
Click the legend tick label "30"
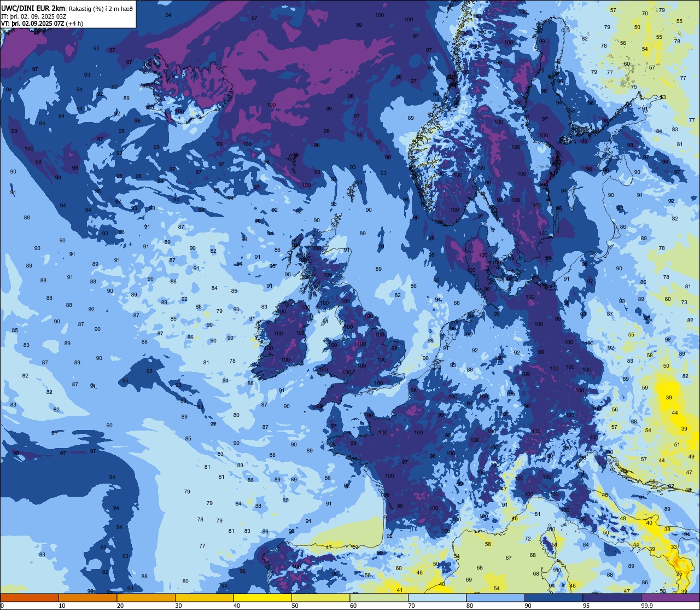pos(178,605)
